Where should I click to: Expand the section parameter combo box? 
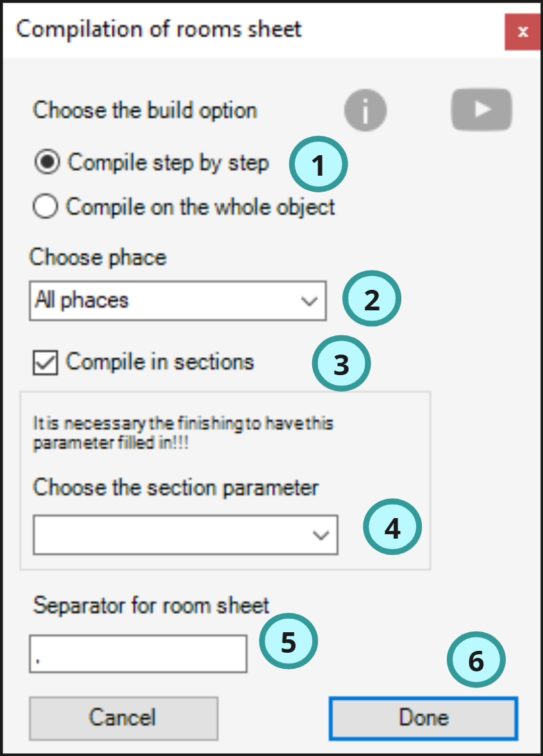(186, 535)
